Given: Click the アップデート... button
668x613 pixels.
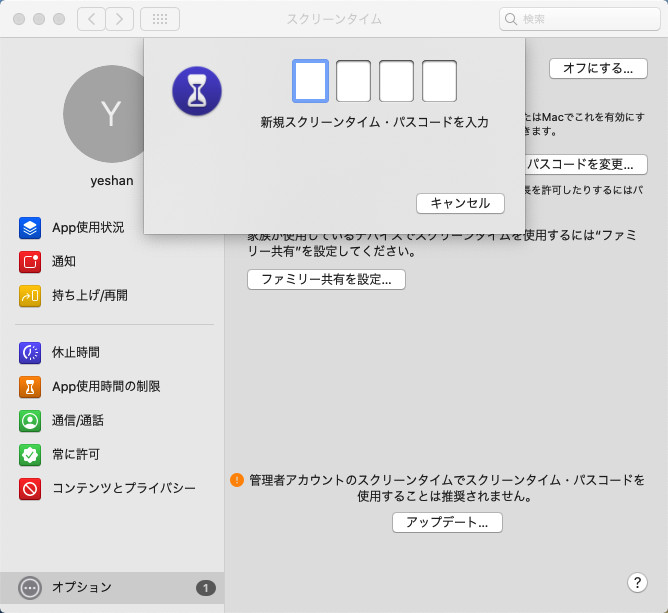Looking at the screenshot, I should click(x=447, y=522).
